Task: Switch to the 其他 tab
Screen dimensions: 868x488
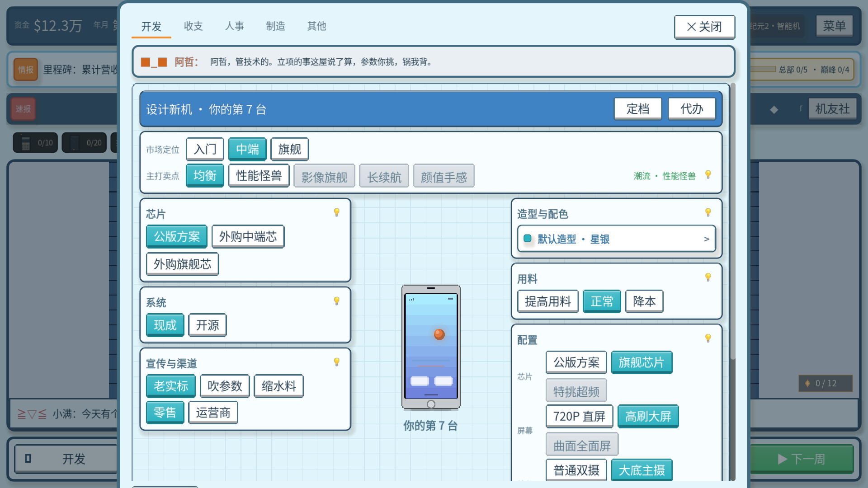Action: (x=316, y=26)
